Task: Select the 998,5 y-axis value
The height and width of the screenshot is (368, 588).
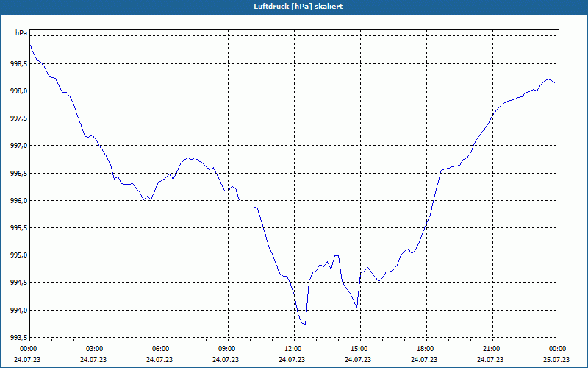Action: pyautogui.click(x=18, y=64)
